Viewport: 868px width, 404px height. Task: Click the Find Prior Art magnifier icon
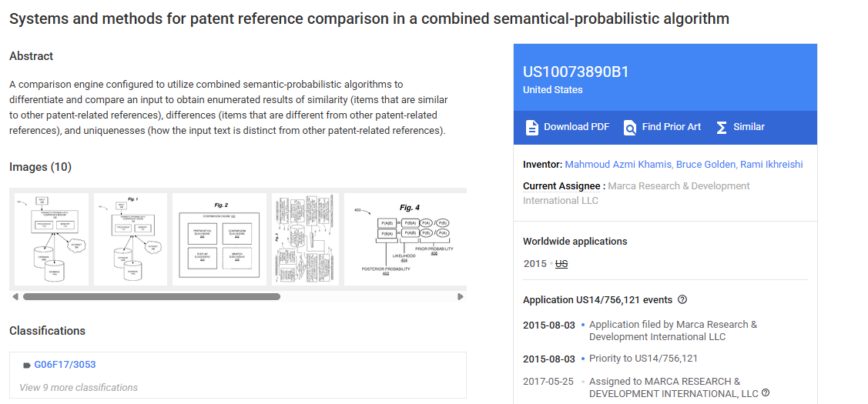tap(630, 128)
